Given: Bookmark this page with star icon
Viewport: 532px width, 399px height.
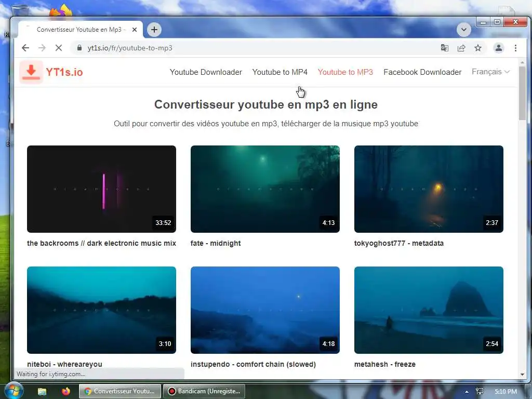Looking at the screenshot, I should click(478, 48).
